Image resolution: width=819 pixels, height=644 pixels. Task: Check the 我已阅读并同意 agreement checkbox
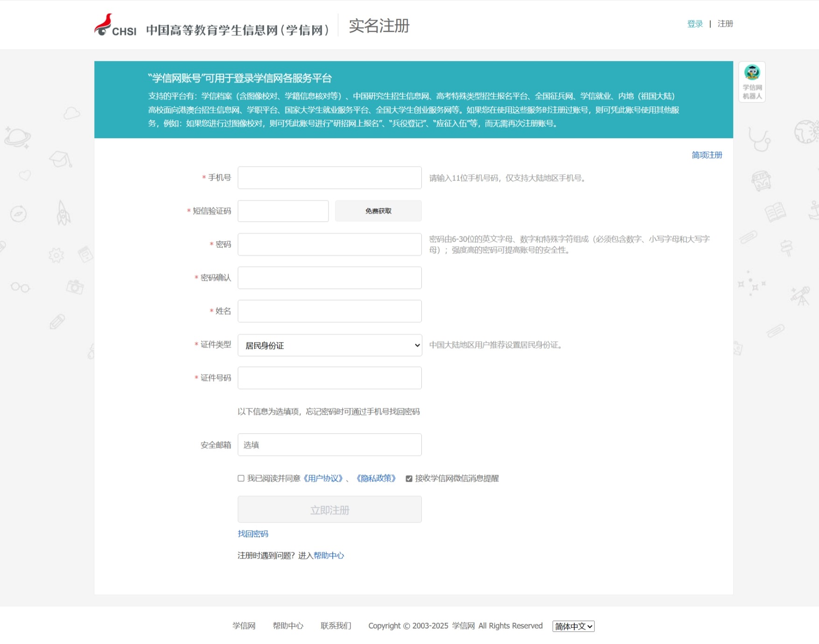(241, 478)
